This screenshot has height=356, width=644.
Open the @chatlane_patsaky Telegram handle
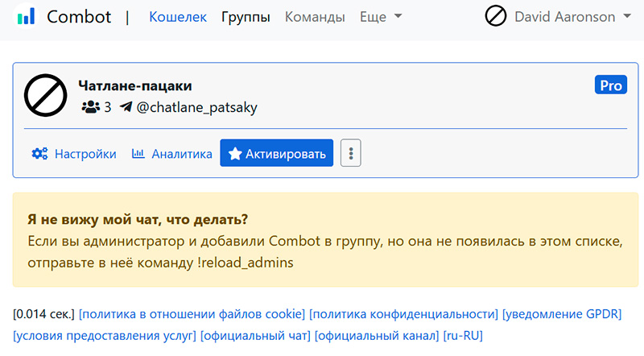pyautogui.click(x=196, y=107)
